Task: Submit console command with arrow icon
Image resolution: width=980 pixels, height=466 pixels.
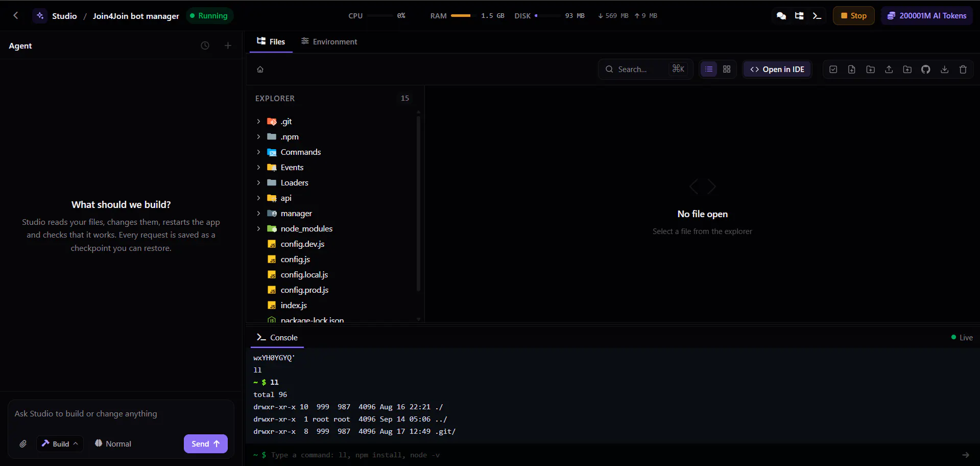Action: pyautogui.click(x=966, y=455)
